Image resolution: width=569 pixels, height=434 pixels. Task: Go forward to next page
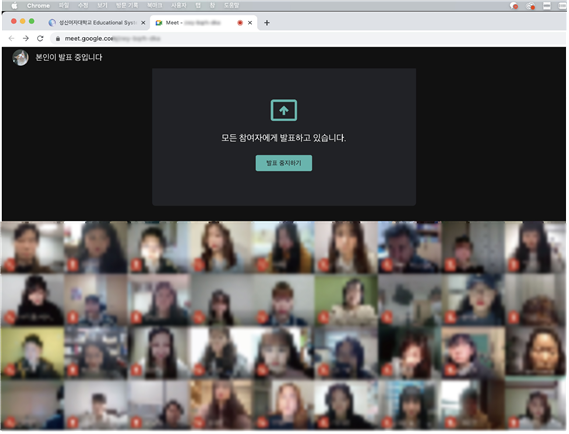click(x=26, y=38)
